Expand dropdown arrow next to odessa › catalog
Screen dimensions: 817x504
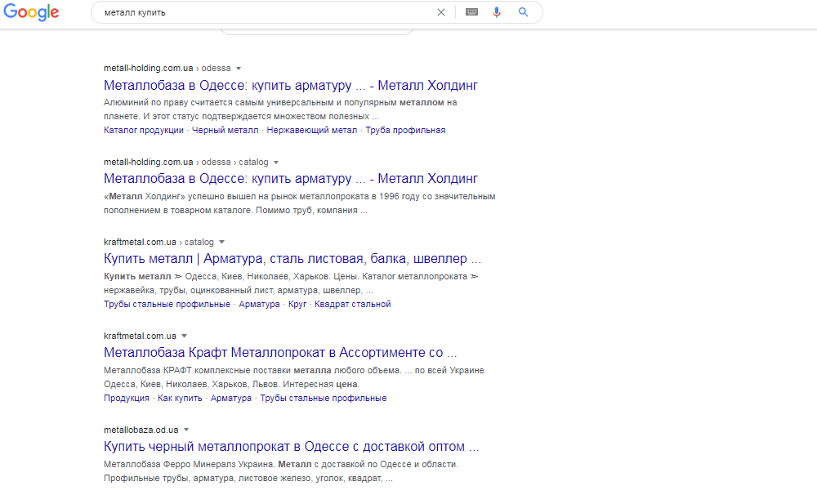pyautogui.click(x=276, y=162)
